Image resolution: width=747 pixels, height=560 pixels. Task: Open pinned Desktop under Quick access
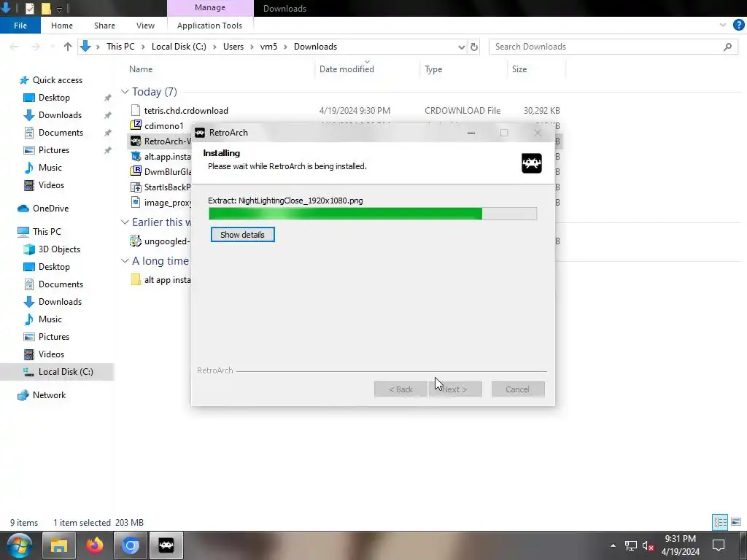(54, 98)
